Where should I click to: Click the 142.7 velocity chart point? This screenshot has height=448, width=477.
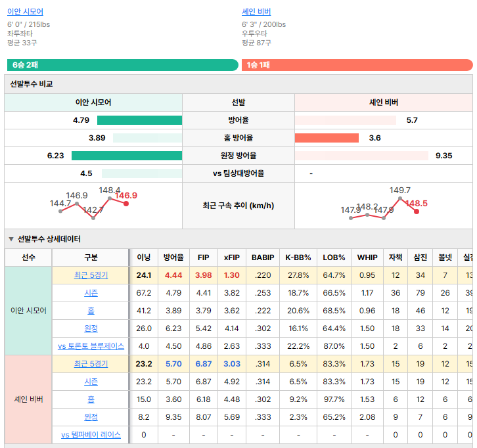click(93, 218)
